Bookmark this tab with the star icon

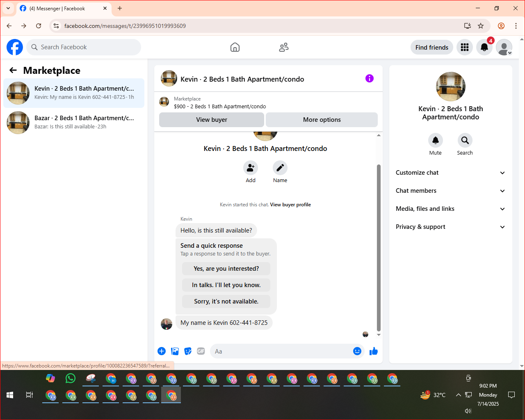[481, 26]
